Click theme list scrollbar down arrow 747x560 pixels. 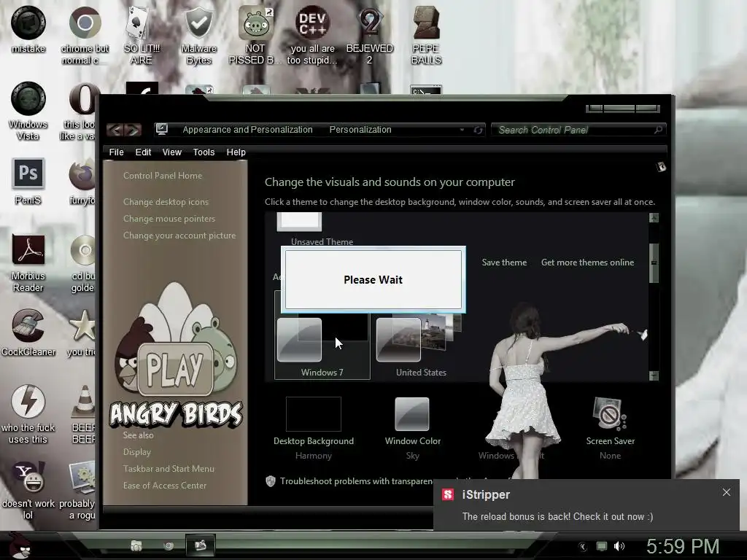point(654,376)
